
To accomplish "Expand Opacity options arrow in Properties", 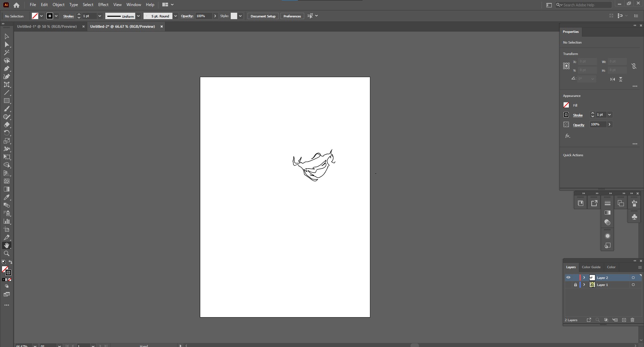I will pyautogui.click(x=609, y=124).
